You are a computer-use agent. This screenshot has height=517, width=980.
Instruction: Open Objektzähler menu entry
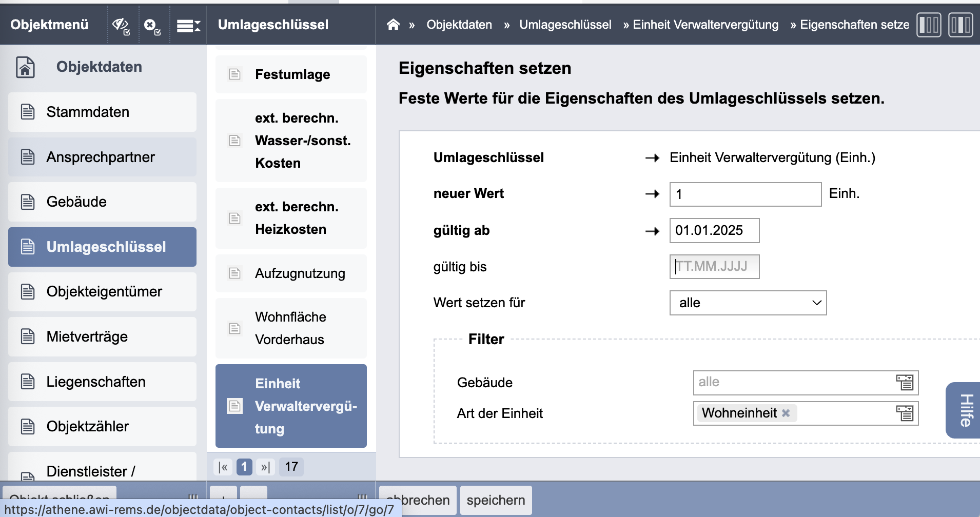102,426
